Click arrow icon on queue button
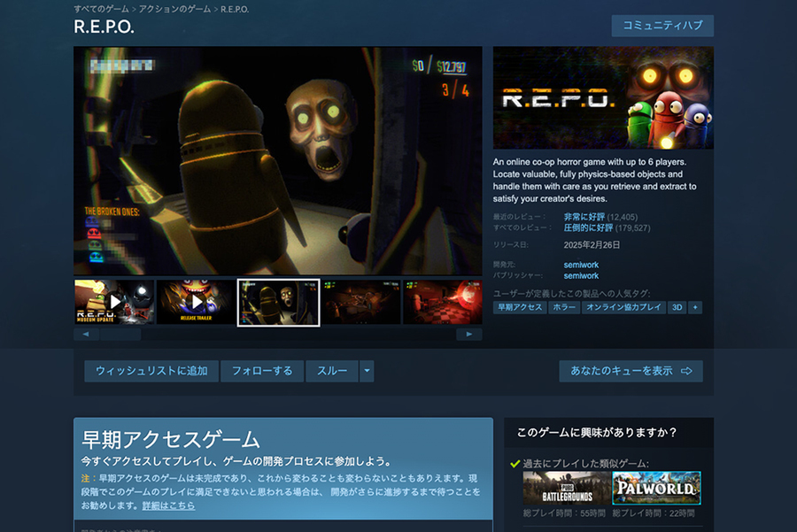Image resolution: width=797 pixels, height=532 pixels. 686,371
